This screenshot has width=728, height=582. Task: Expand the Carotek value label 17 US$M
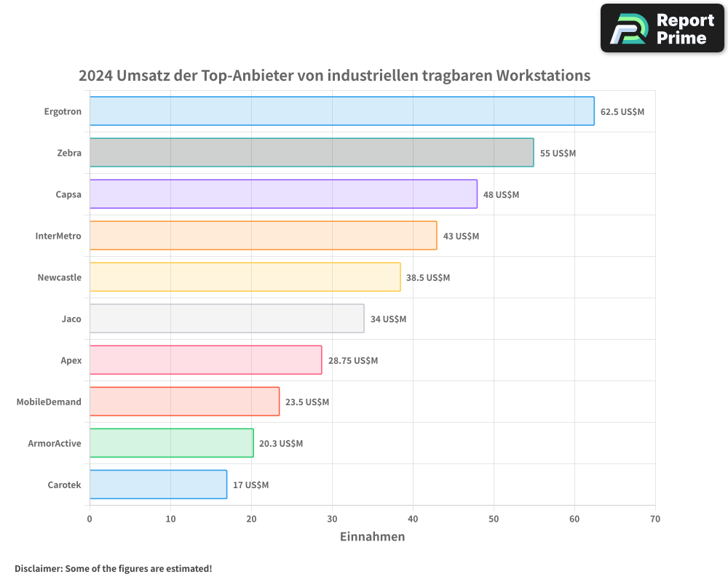(250, 485)
